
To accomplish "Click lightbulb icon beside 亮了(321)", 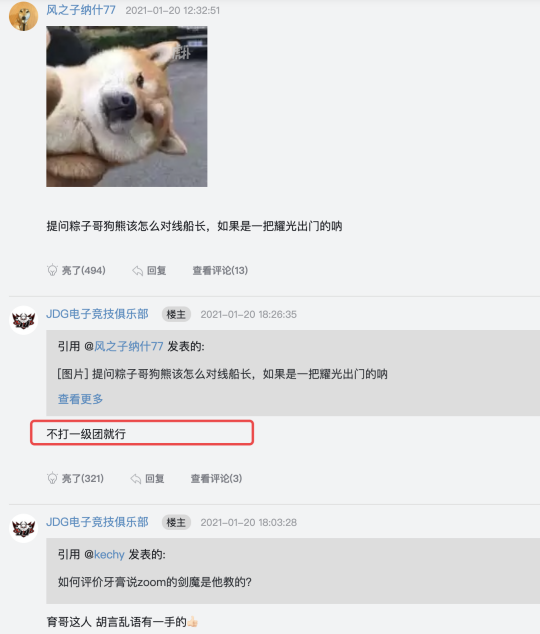I will point(52,478).
